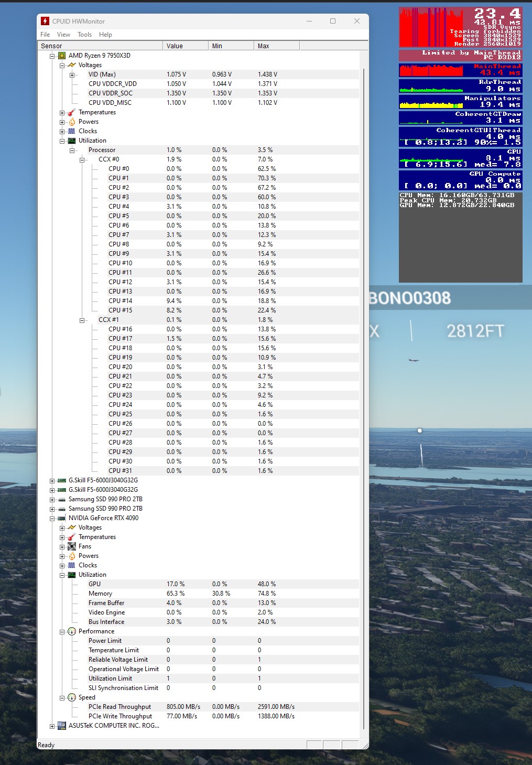Click the Min column header
The width and height of the screenshot is (532, 765).
pos(231,46)
